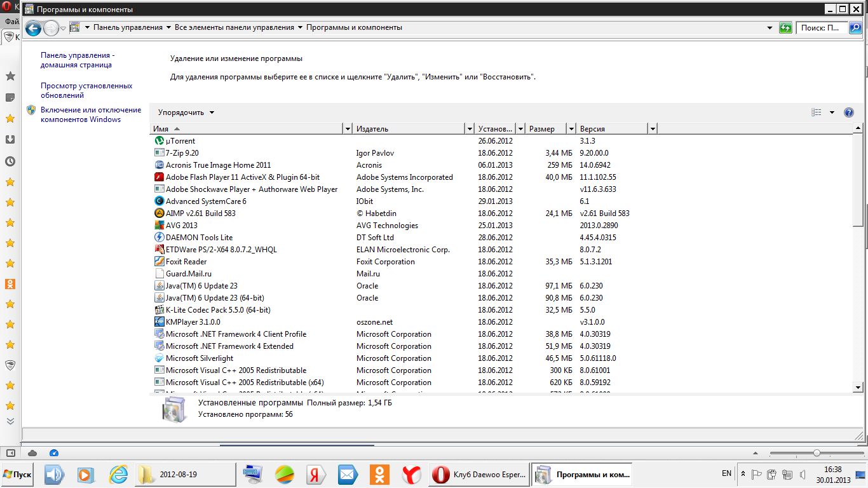The height and width of the screenshot is (488, 868).
Task: Open Просмотр установленных обновлений link
Action: (86, 90)
